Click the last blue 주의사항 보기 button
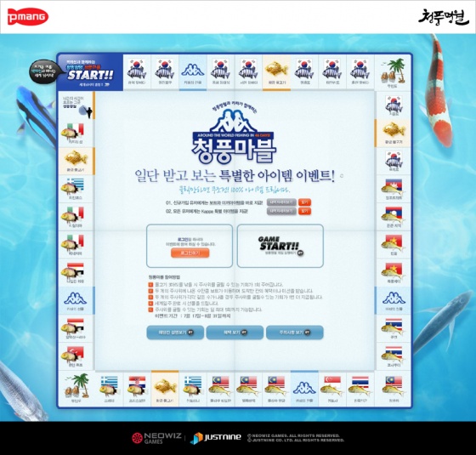The width and height of the screenshot is (476, 455). [294, 333]
